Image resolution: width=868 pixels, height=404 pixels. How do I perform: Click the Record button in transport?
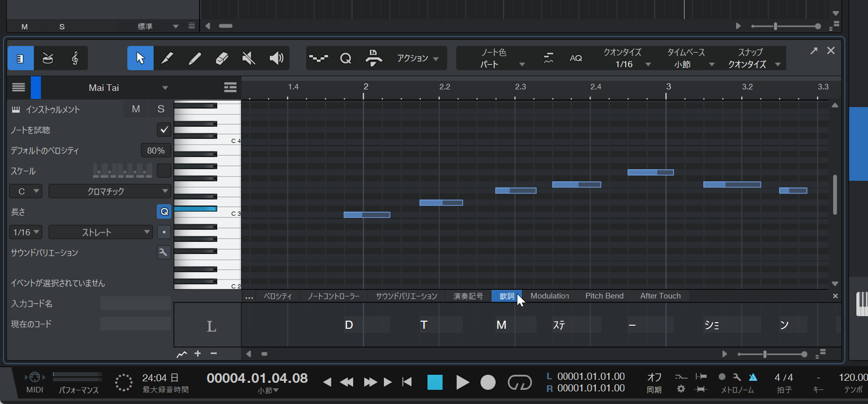[488, 382]
